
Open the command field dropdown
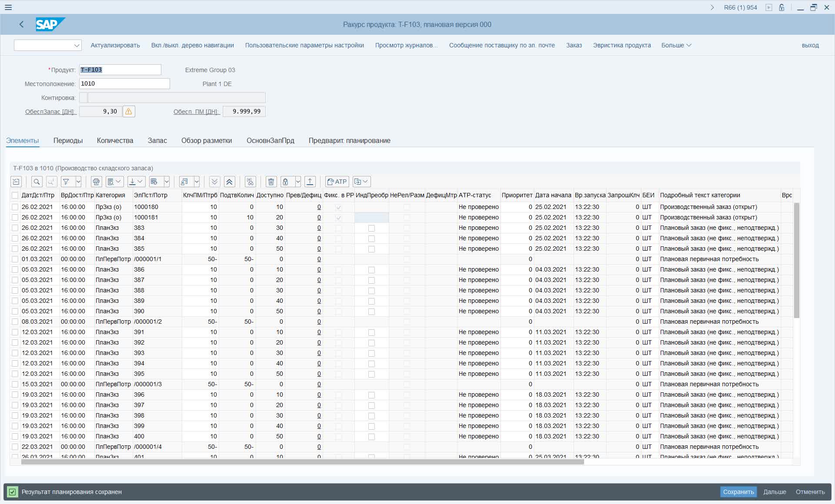77,45
